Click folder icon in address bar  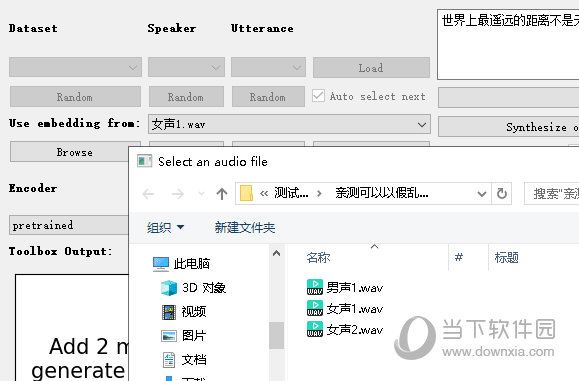[x=246, y=193]
